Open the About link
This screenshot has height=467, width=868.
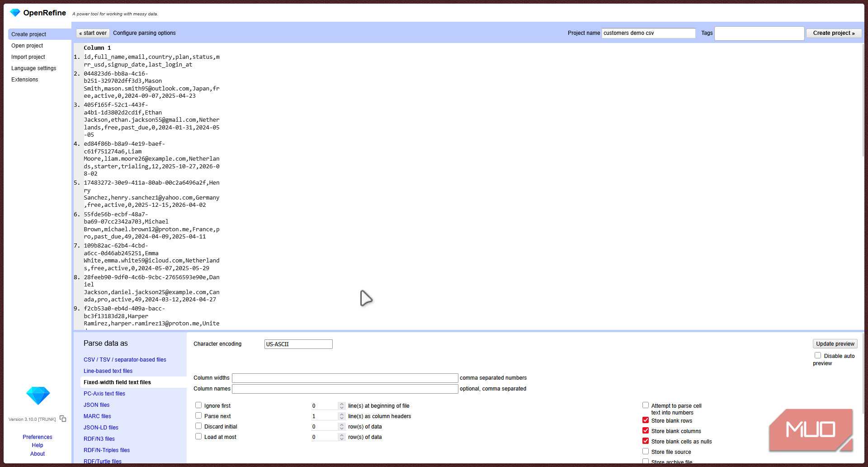[x=38, y=454]
